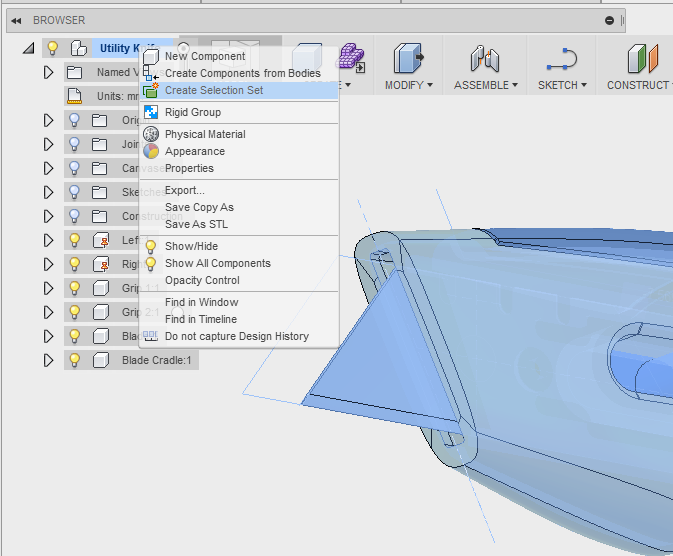This screenshot has height=556, width=673.
Task: Click the Assemble joint icon
Action: click(485, 58)
